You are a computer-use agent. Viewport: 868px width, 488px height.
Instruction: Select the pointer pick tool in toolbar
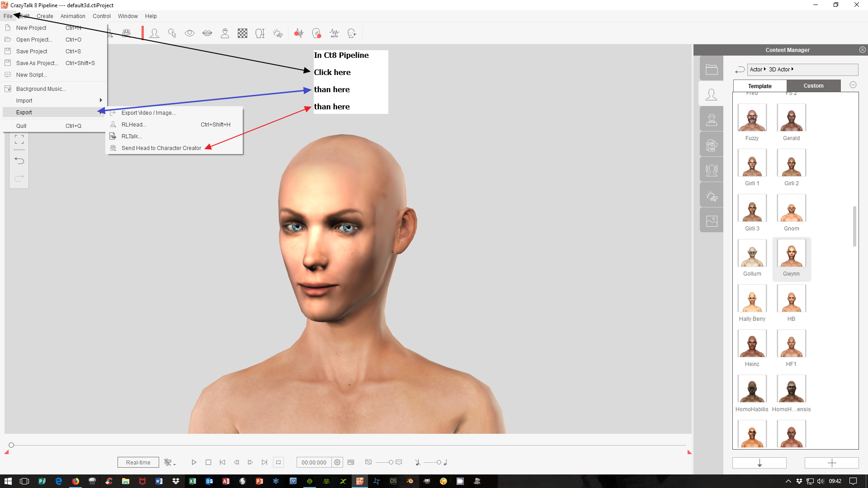(172, 33)
